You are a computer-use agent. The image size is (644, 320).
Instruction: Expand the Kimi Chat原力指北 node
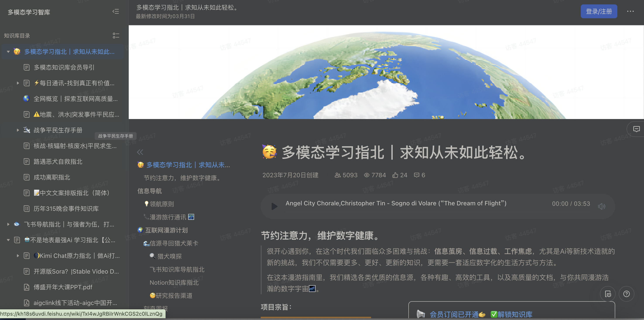[x=18, y=256]
